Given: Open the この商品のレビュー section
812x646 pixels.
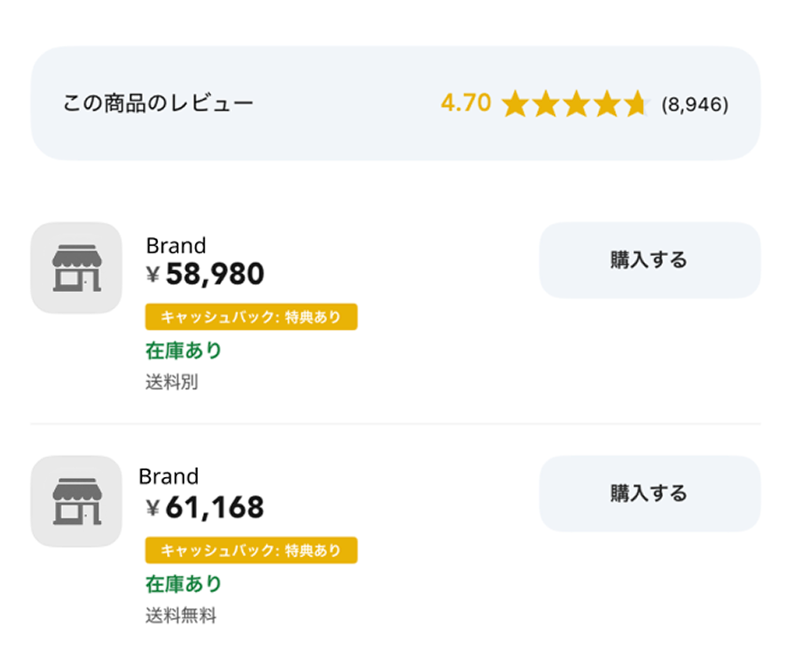Looking at the screenshot, I should 158,103.
